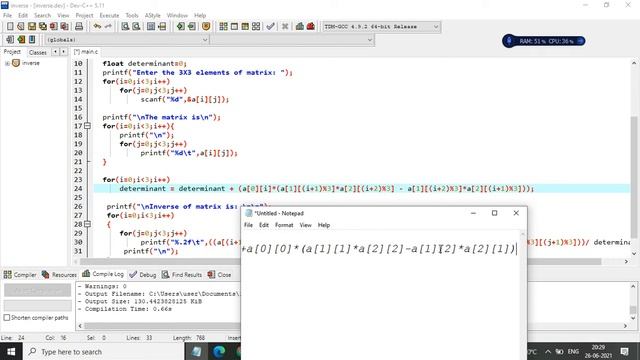
Task: Click the Save file toolbar icon
Action: 32,27
